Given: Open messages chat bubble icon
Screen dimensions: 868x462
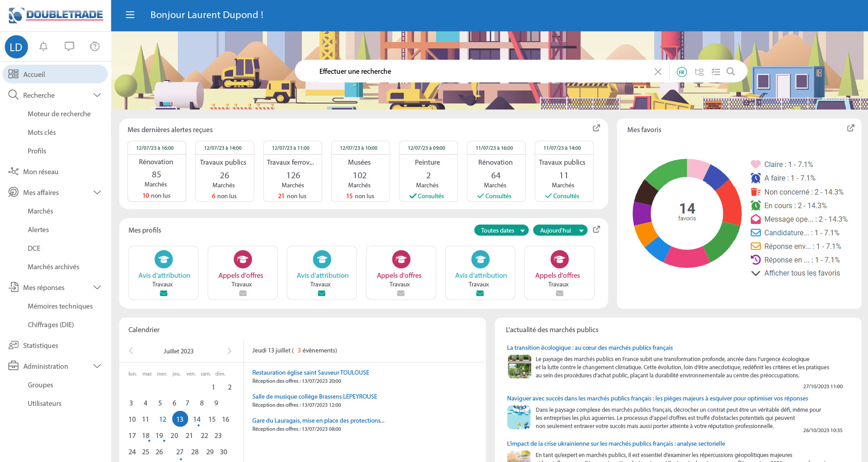Looking at the screenshot, I should point(69,46).
